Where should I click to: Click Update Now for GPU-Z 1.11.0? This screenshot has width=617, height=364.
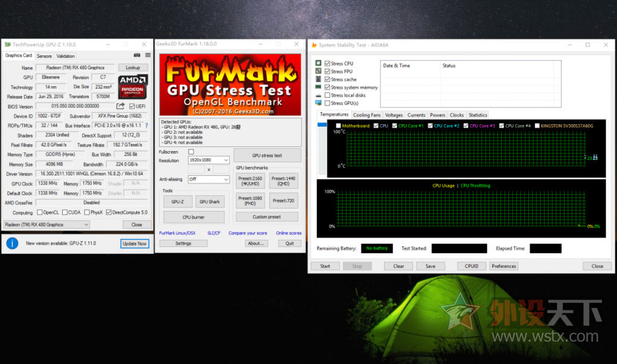pyautogui.click(x=134, y=243)
